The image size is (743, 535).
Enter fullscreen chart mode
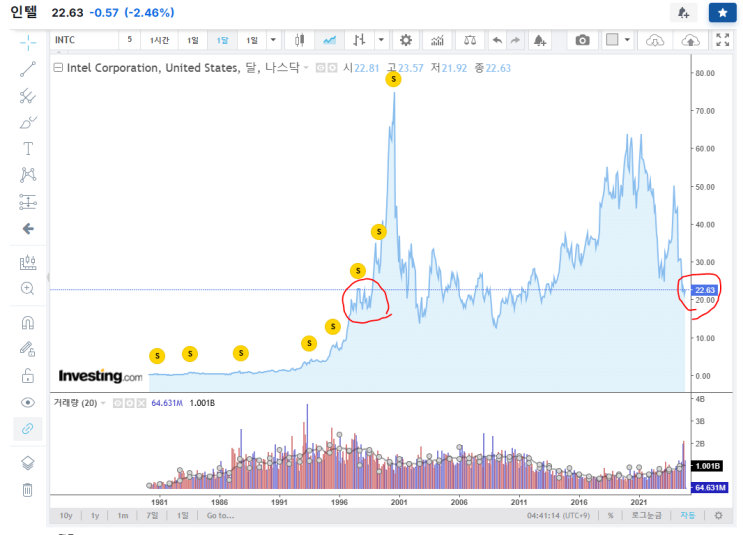point(723,40)
